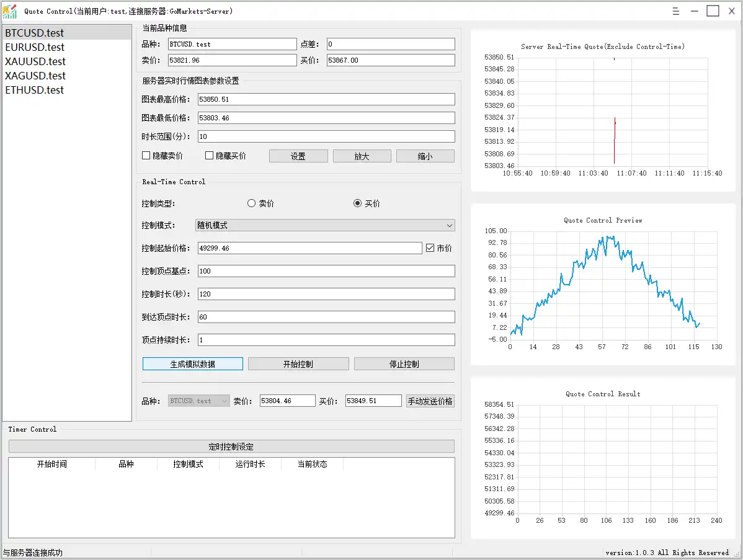Open the title bar hamburger menu
Image resolution: width=743 pixels, height=560 pixels.
676,11
